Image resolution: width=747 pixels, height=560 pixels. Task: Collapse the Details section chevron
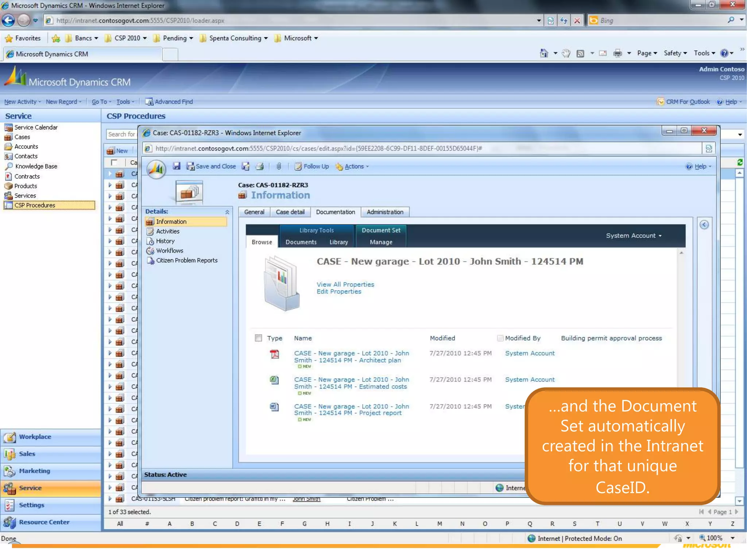pyautogui.click(x=227, y=212)
